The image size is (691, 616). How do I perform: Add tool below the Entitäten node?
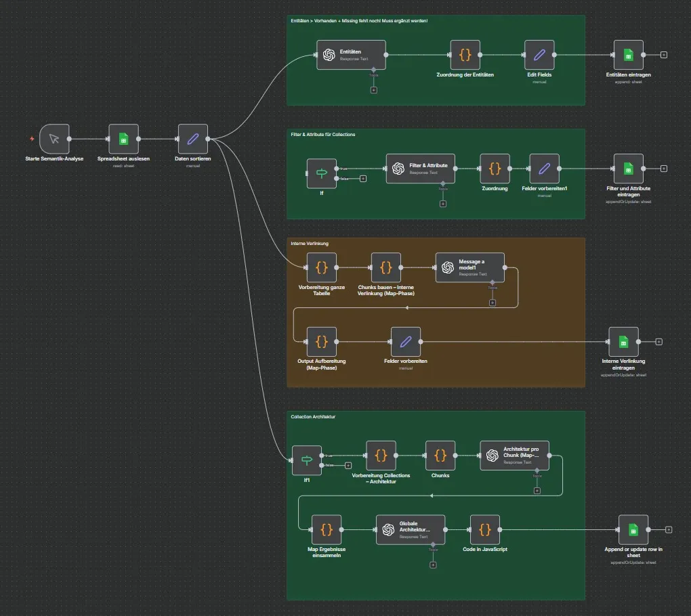tap(374, 90)
